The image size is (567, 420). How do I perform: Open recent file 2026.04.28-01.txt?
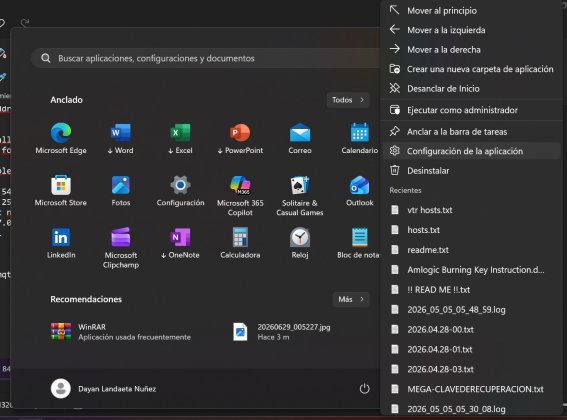471,349
